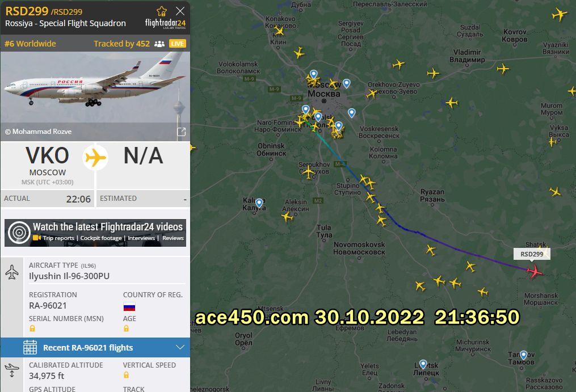The image size is (576, 392).
Task: Select the Lipetsk airport pin marker
Action: 423,364
